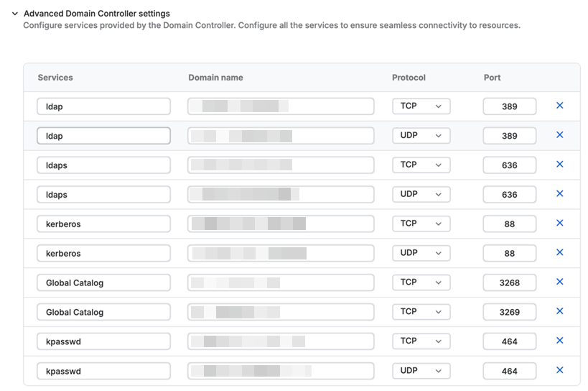Change protocol for kpasswd TCP row
This screenshot has width=588, height=391.
(421, 341)
